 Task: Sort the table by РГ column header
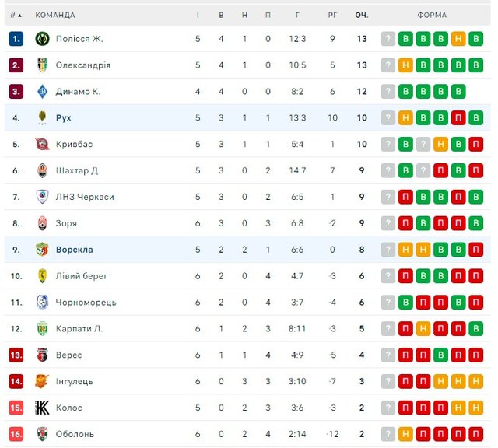[332, 15]
